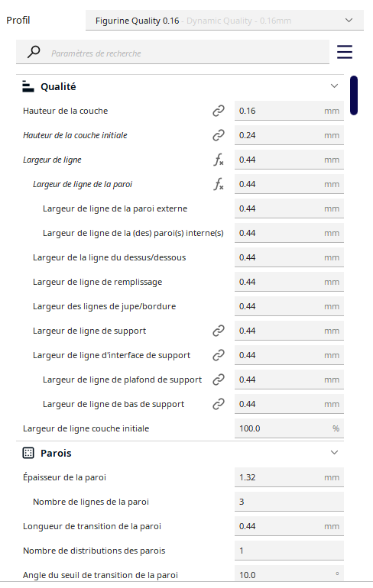Collapse the Parois section chevron
The height and width of the screenshot is (588, 373).
(334, 453)
